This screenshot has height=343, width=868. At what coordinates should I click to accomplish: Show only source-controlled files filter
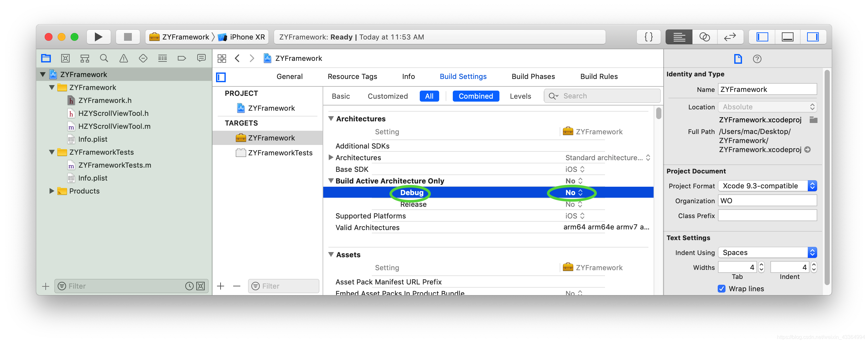click(x=200, y=286)
